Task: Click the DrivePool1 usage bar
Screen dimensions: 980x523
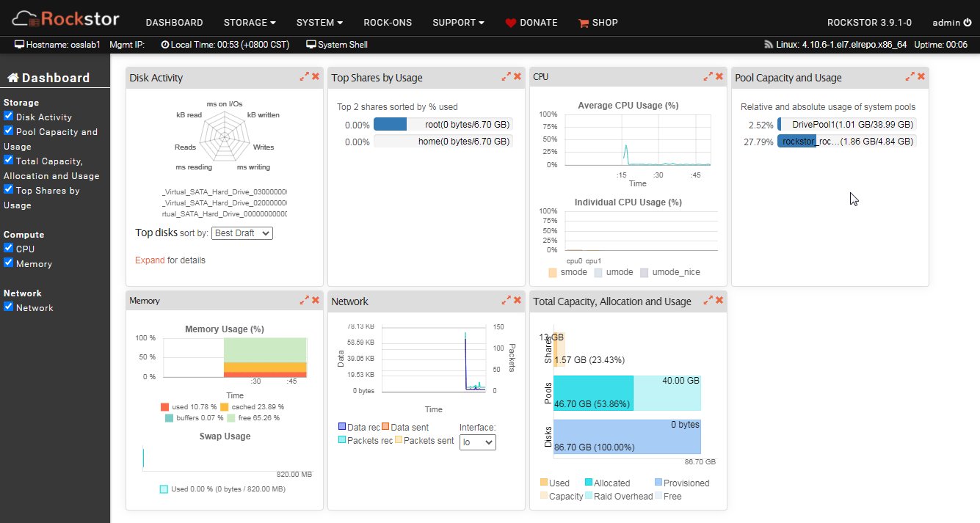Action: click(x=846, y=125)
